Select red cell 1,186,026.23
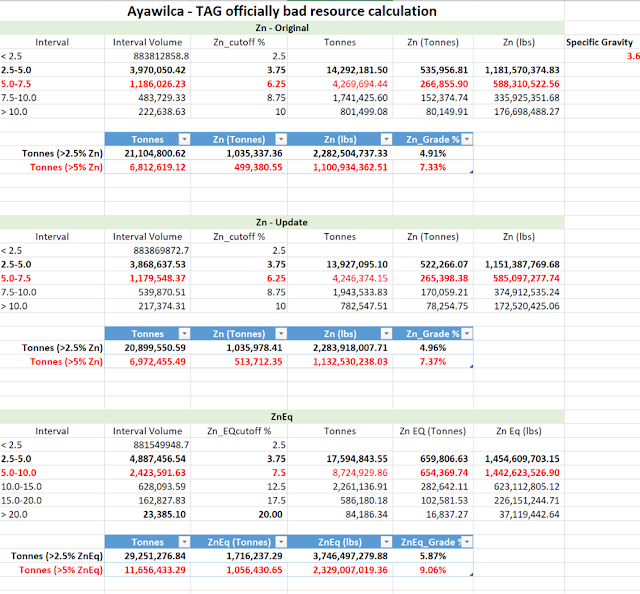This screenshot has height=594, width=640. (x=147, y=84)
